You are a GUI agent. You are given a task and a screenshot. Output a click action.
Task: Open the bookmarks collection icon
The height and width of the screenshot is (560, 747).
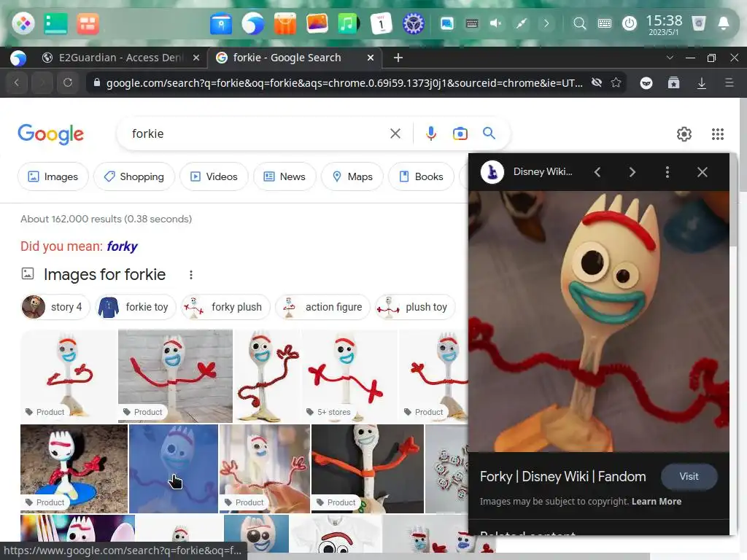(673, 83)
